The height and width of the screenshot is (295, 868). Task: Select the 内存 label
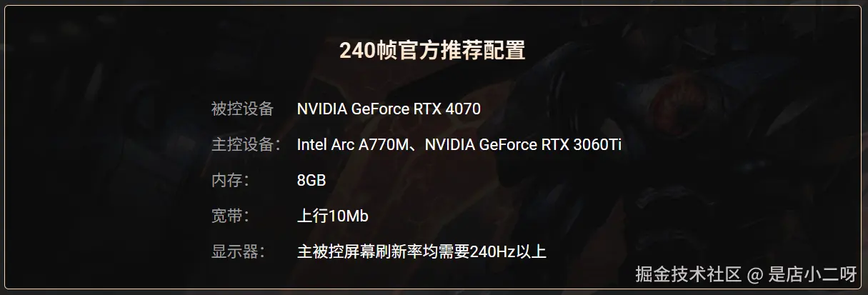point(229,181)
